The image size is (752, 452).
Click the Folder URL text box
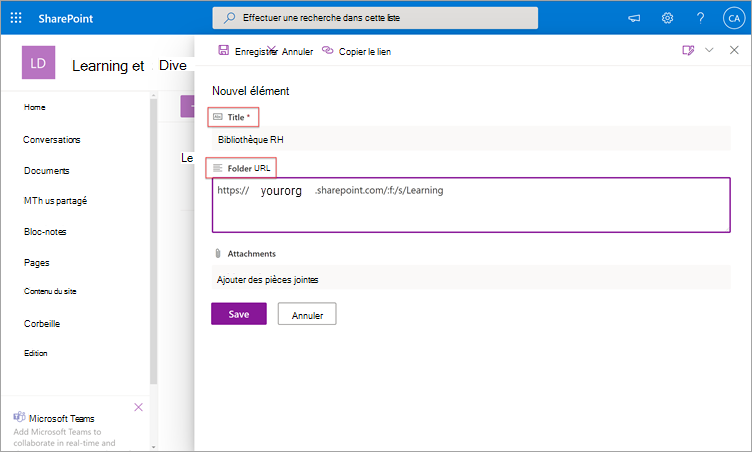click(x=471, y=205)
